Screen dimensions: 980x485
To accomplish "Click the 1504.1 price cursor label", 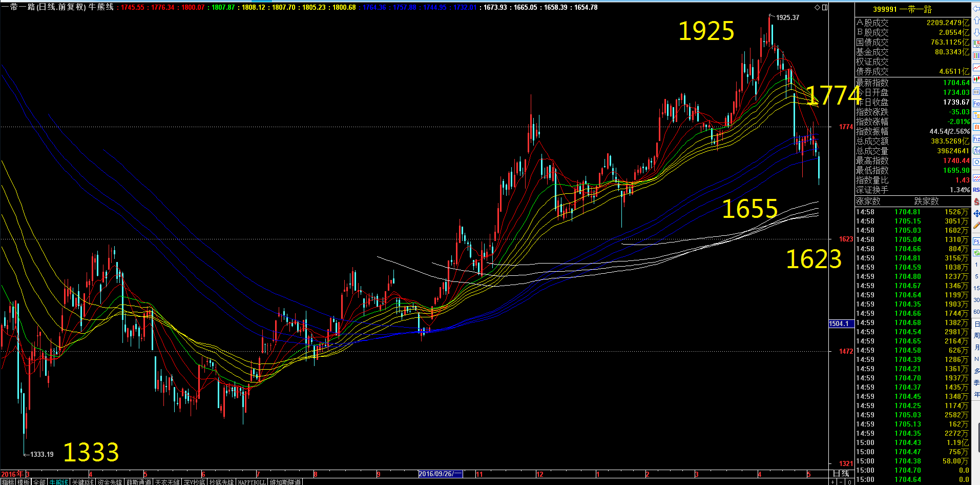I will pyautogui.click(x=841, y=324).
